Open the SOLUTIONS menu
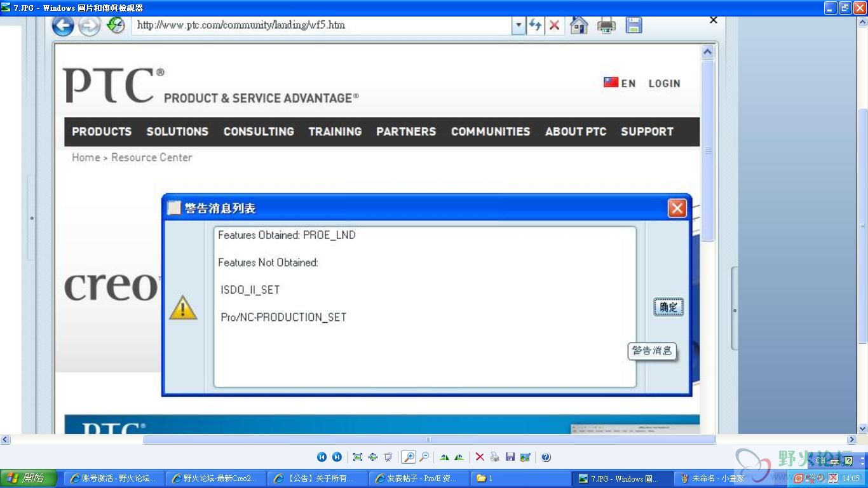The width and height of the screenshot is (868, 488). pyautogui.click(x=177, y=132)
